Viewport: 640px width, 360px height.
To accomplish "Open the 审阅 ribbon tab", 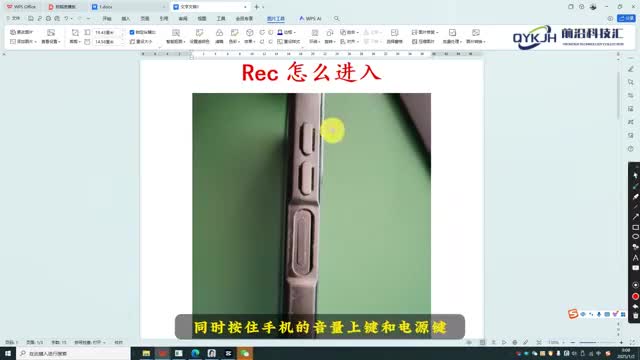I will tap(183, 19).
